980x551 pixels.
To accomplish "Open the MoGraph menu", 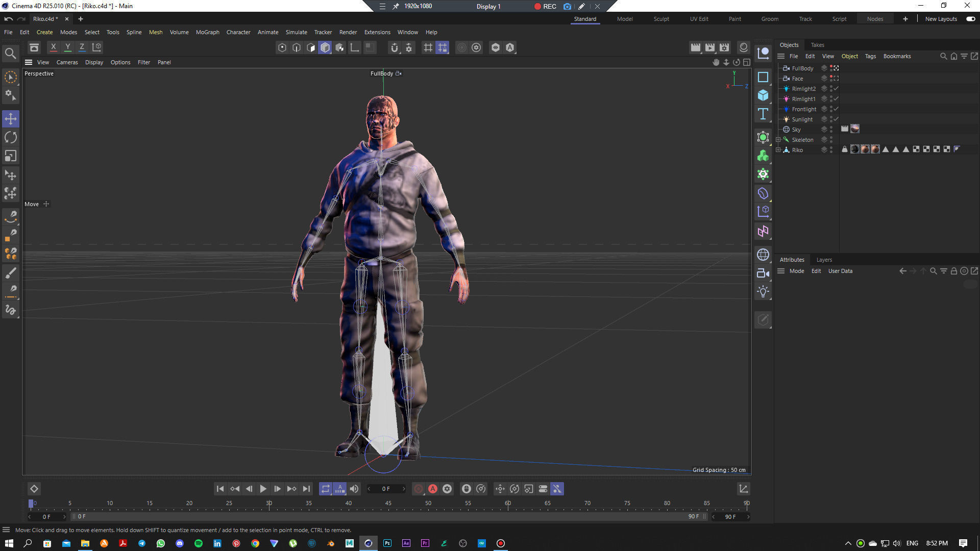I will coord(207,32).
